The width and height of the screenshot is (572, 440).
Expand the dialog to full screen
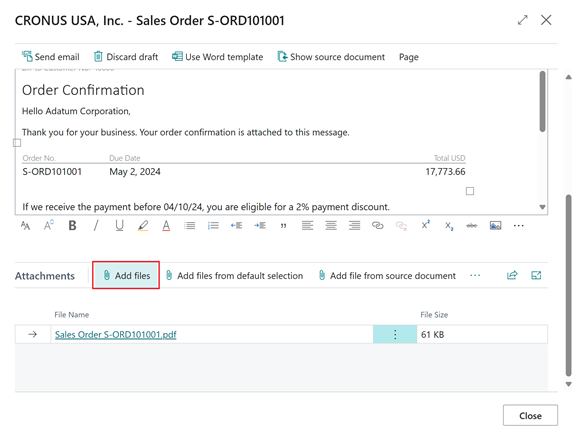point(523,20)
